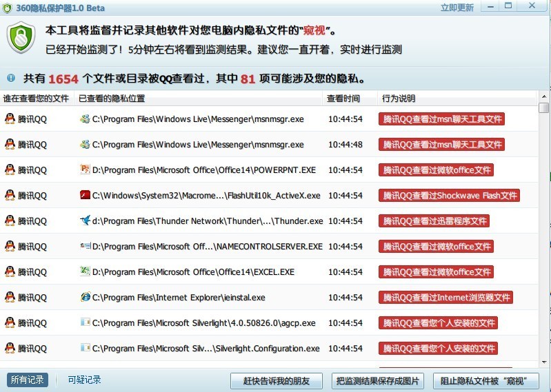Click the icon beside NAMECONTROLSERVER.EXE

85,246
